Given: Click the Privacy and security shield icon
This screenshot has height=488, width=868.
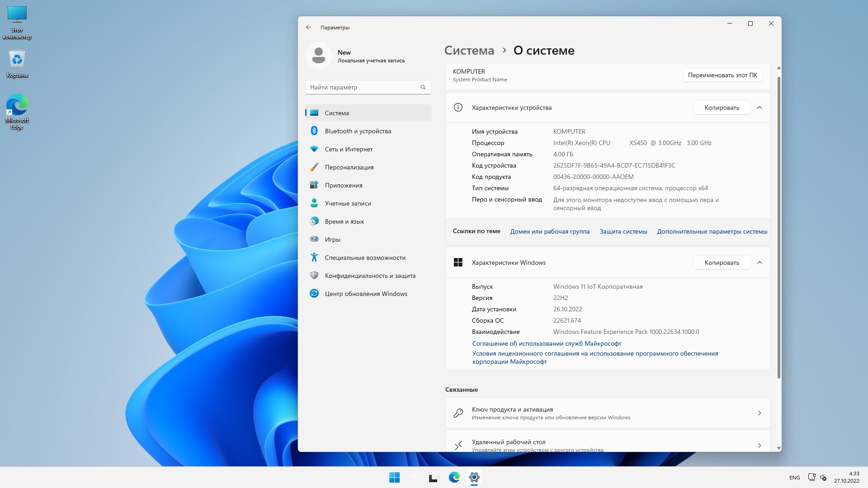Looking at the screenshot, I should pyautogui.click(x=314, y=276).
